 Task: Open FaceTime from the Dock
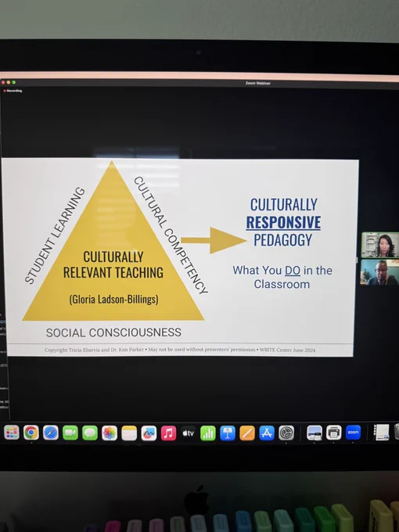(x=70, y=433)
